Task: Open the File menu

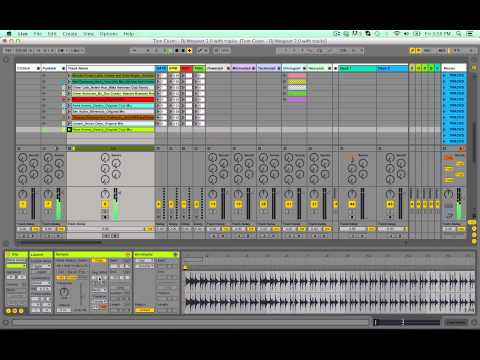Action: [38, 34]
